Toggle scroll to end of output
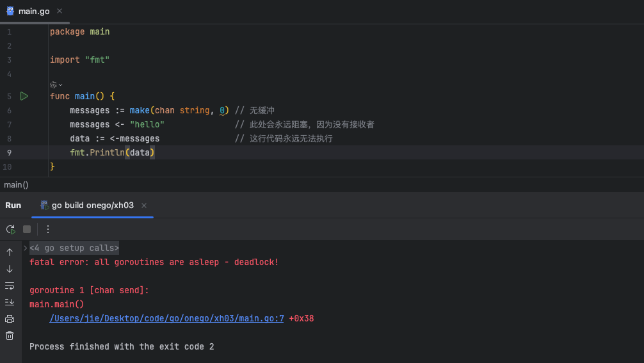 coord(10,302)
